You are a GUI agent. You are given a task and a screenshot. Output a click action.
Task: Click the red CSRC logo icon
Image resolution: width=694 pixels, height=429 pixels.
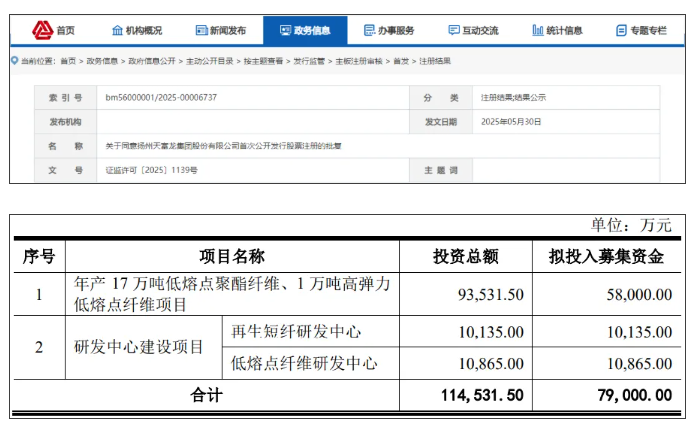(42, 30)
